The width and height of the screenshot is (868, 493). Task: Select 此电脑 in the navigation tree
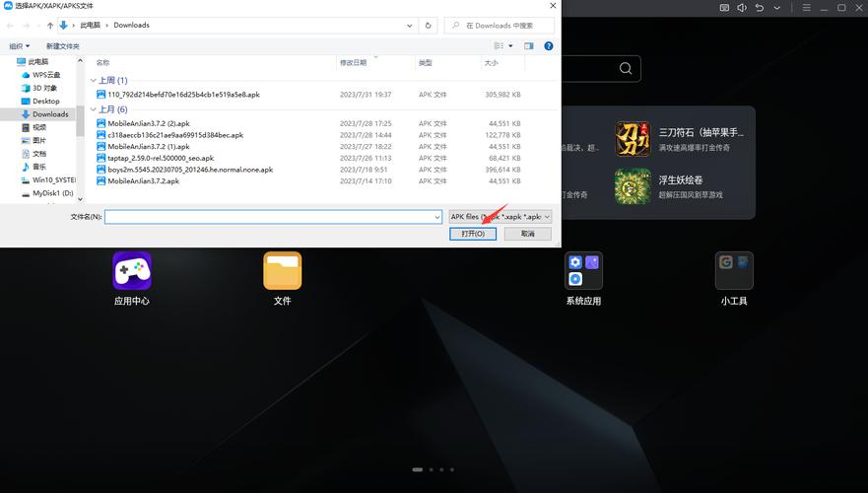pos(38,61)
